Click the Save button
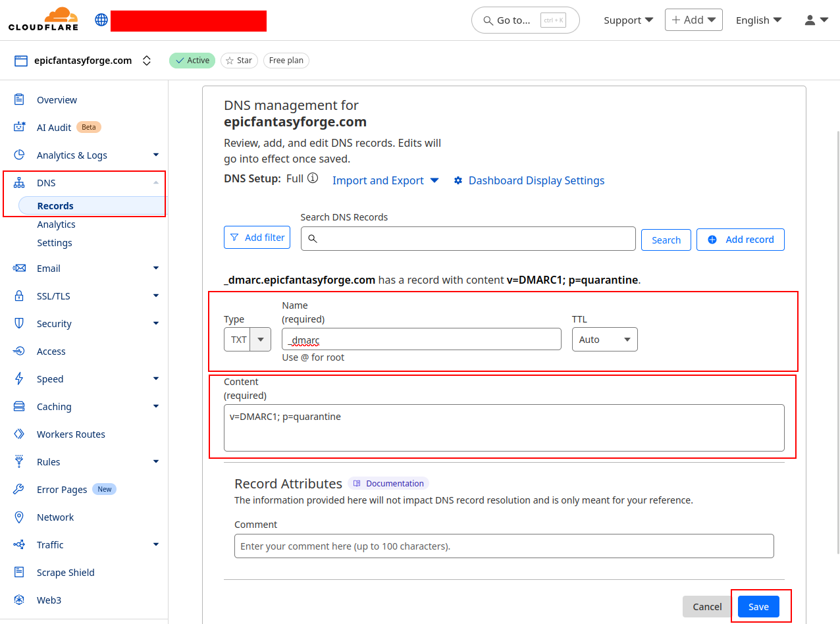The width and height of the screenshot is (840, 624). (x=758, y=607)
